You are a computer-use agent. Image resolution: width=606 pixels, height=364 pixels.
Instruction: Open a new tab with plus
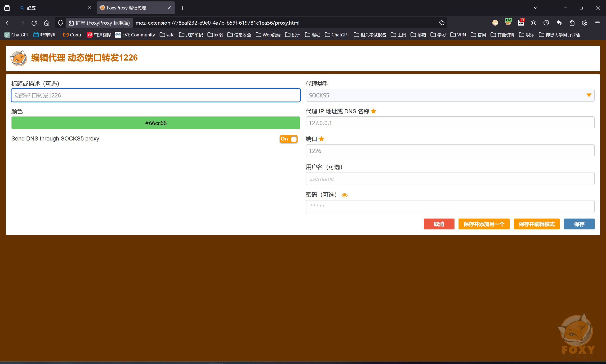click(x=182, y=8)
